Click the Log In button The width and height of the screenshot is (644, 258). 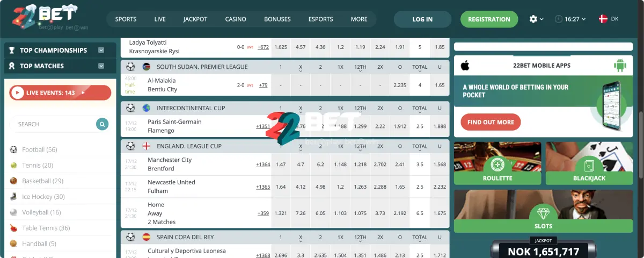tap(422, 19)
